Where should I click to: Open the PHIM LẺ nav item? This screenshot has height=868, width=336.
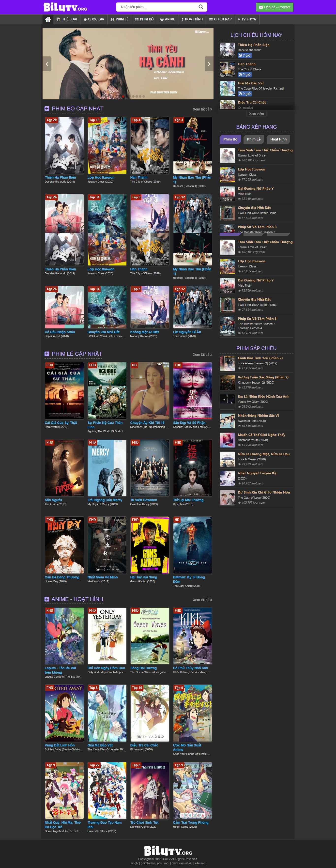[120, 19]
